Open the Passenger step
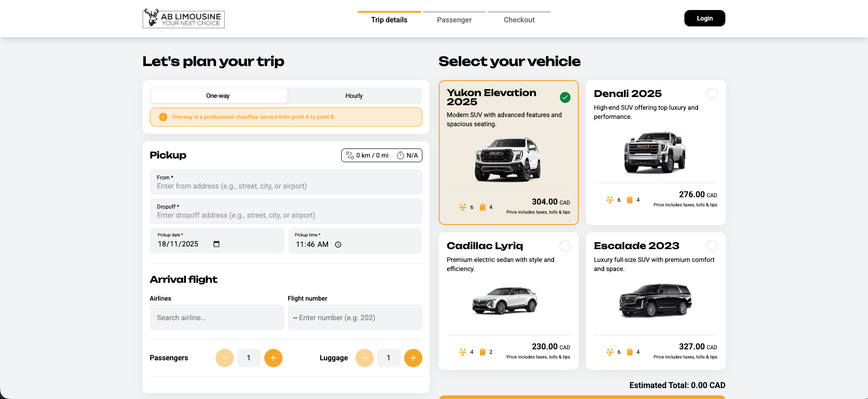868x399 pixels. (x=454, y=19)
